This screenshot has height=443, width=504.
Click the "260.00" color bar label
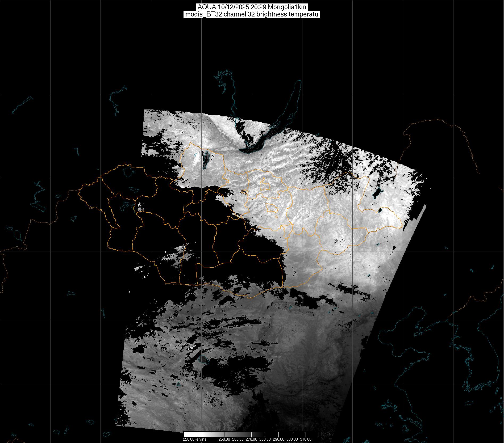pos(238,439)
